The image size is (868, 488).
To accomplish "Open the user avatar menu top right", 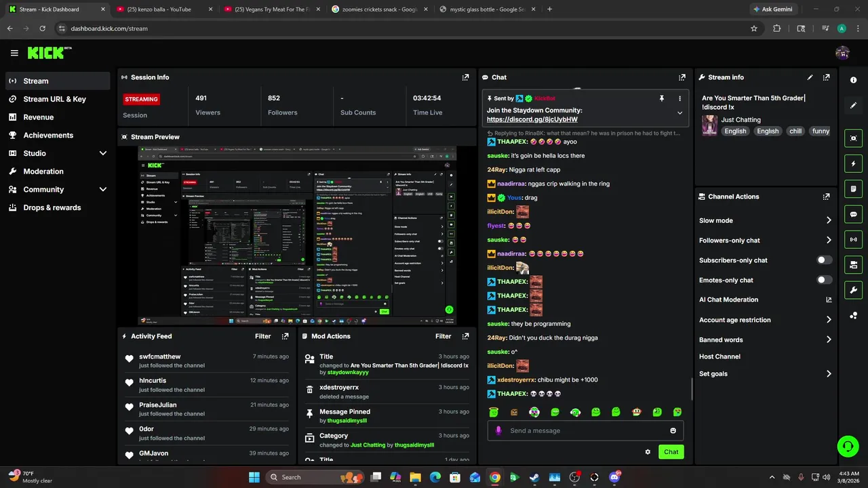I will [842, 53].
